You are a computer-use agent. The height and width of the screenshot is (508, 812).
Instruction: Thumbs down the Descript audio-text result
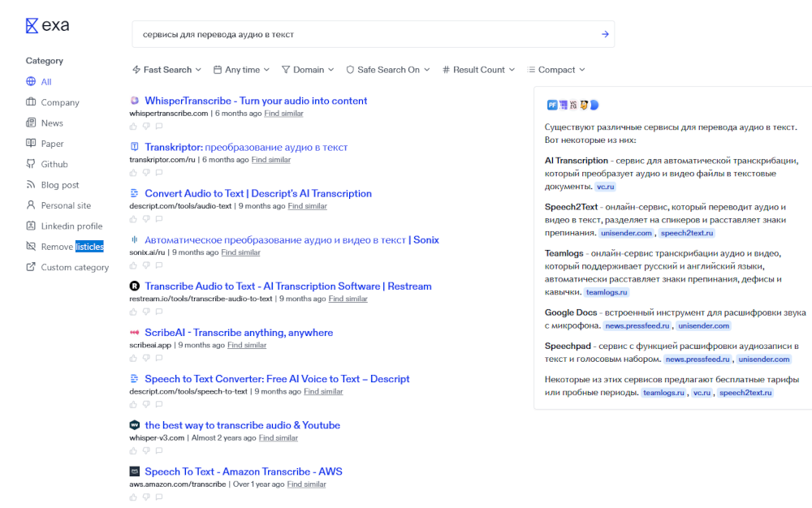146,219
